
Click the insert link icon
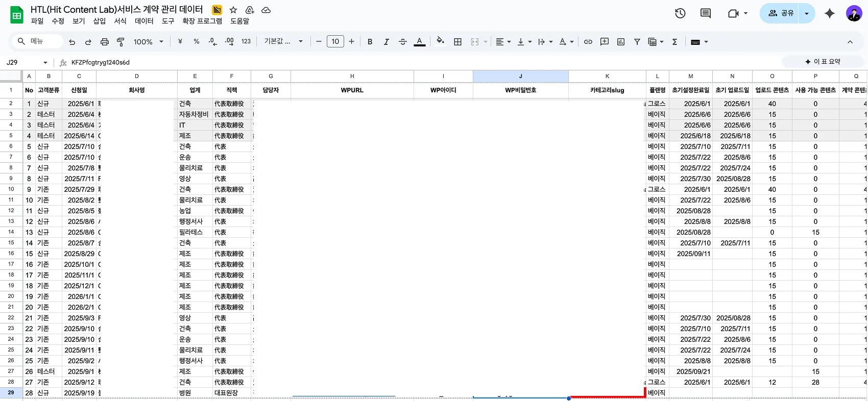(588, 42)
